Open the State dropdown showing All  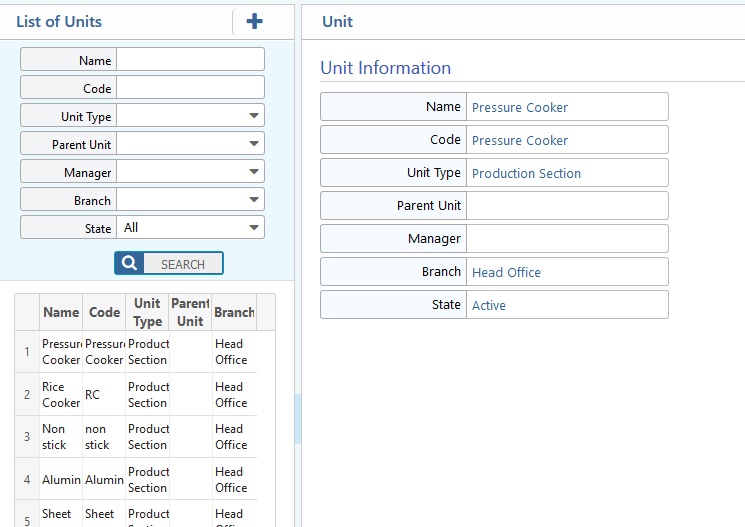click(x=190, y=228)
